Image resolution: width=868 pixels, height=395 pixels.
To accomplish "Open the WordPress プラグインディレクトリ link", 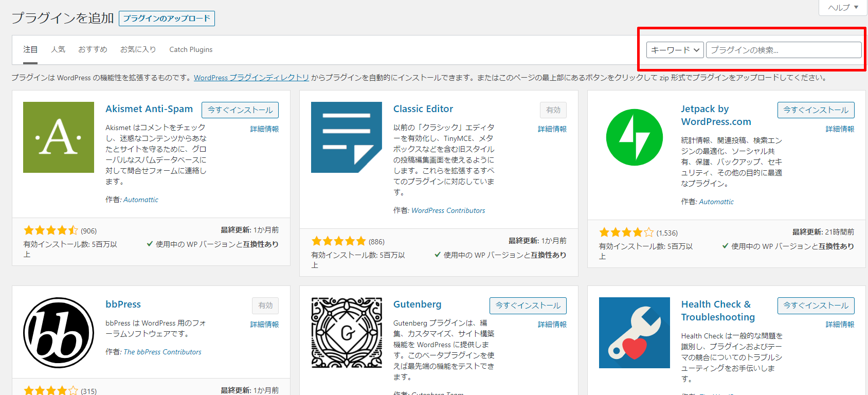I will (x=251, y=78).
